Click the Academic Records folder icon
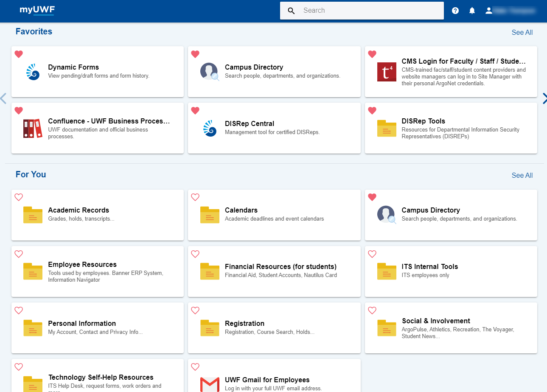 coord(33,215)
